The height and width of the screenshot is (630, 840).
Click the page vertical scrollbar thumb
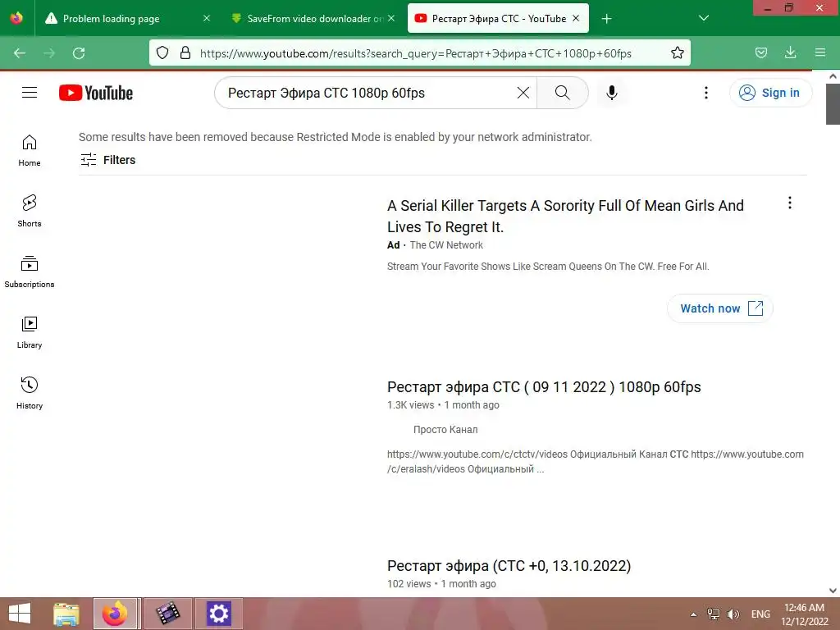tap(833, 104)
